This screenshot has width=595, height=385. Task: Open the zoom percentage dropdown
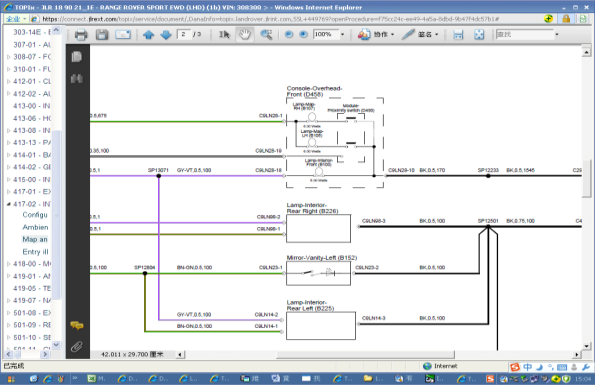pos(342,35)
